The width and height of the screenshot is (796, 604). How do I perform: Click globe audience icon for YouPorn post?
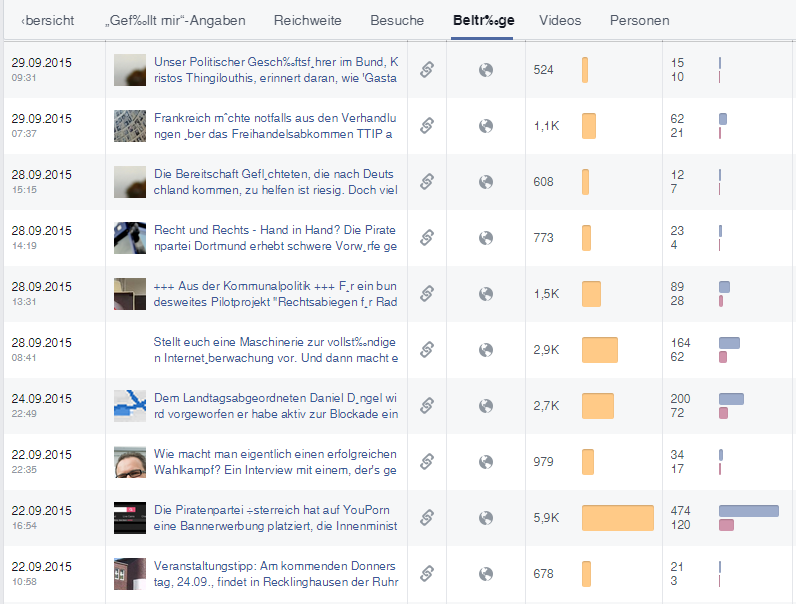[486, 518]
